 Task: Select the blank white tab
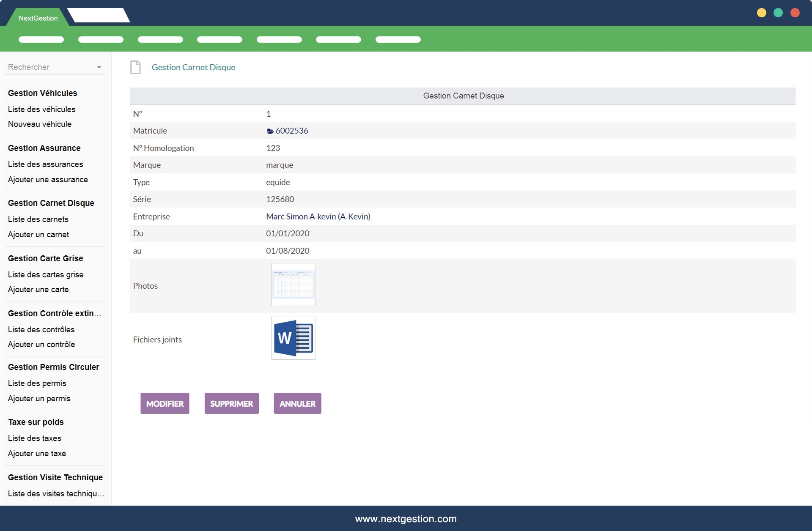click(x=99, y=15)
